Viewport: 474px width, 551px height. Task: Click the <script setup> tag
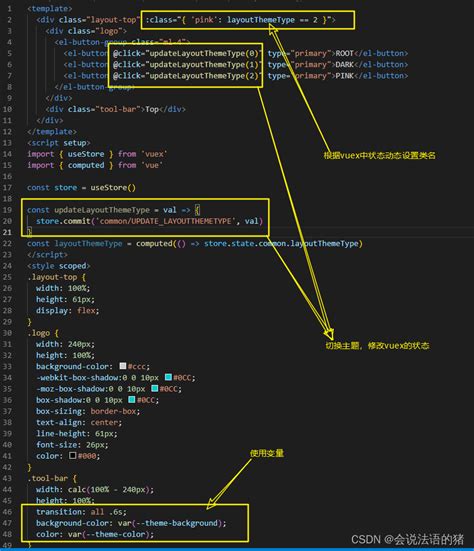59,143
